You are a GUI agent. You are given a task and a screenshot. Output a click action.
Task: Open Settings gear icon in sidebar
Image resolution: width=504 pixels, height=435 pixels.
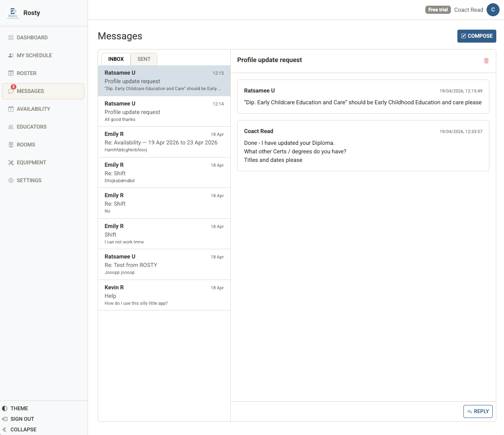coord(11,181)
